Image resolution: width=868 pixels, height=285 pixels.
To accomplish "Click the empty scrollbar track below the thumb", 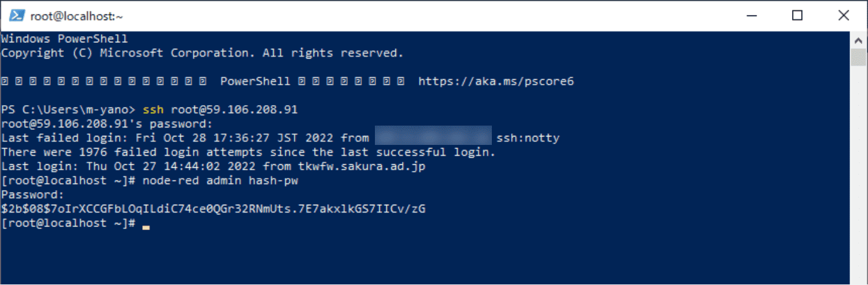I will click(857, 181).
